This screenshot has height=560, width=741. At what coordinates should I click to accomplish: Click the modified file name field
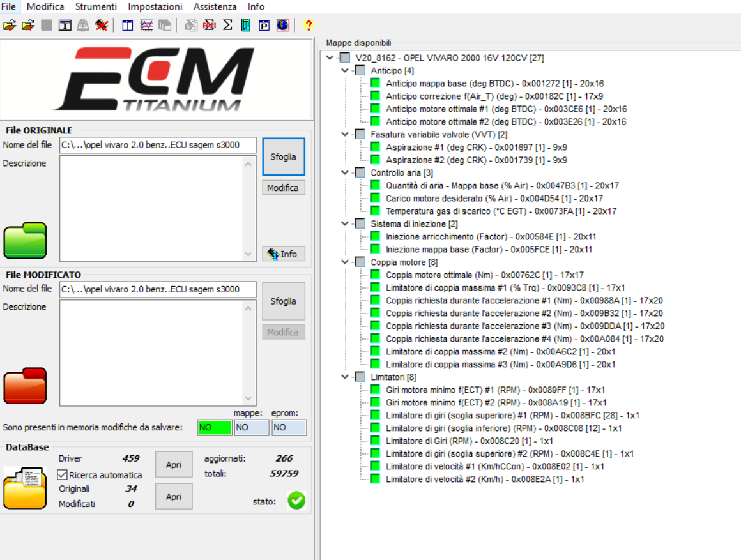click(158, 289)
